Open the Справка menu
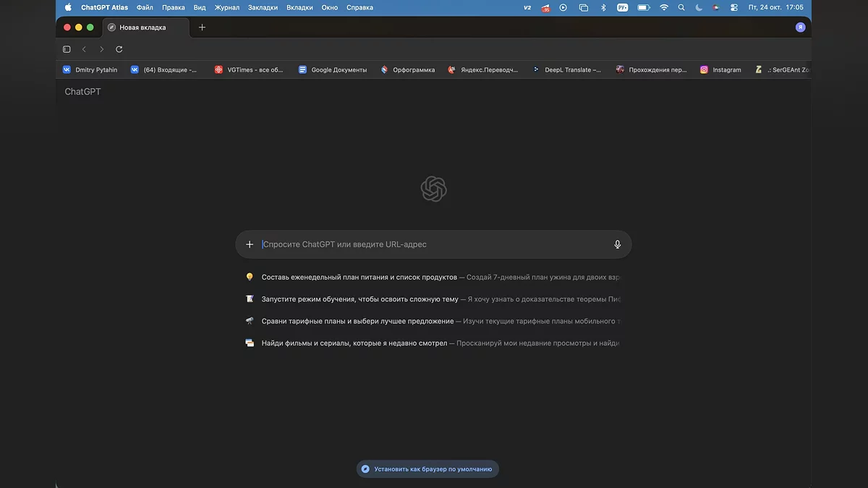The image size is (868, 488). pyautogui.click(x=360, y=7)
